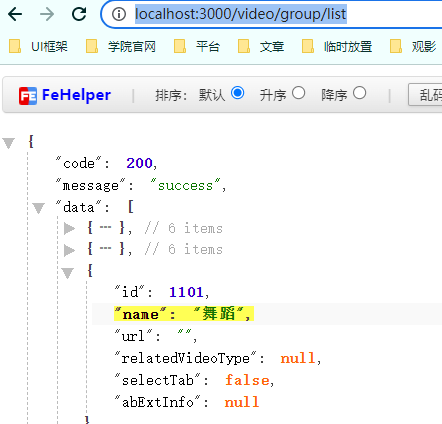
Task: Open the 学院官网 bookmark folder
Action: tap(121, 46)
